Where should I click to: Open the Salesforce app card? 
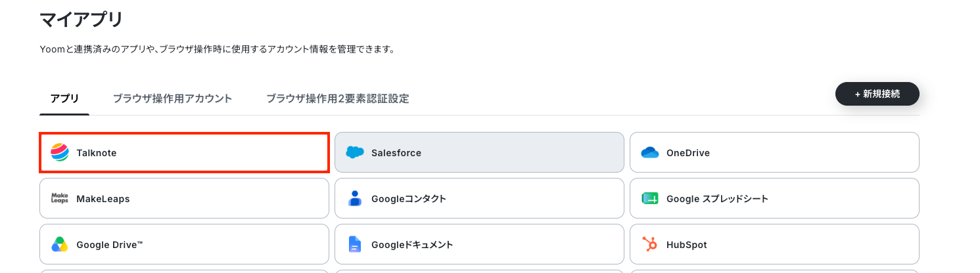(479, 152)
